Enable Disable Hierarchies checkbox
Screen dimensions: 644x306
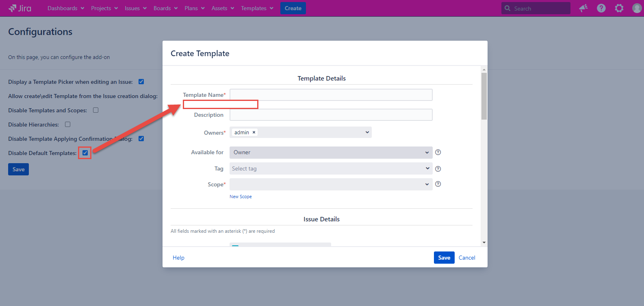click(68, 125)
